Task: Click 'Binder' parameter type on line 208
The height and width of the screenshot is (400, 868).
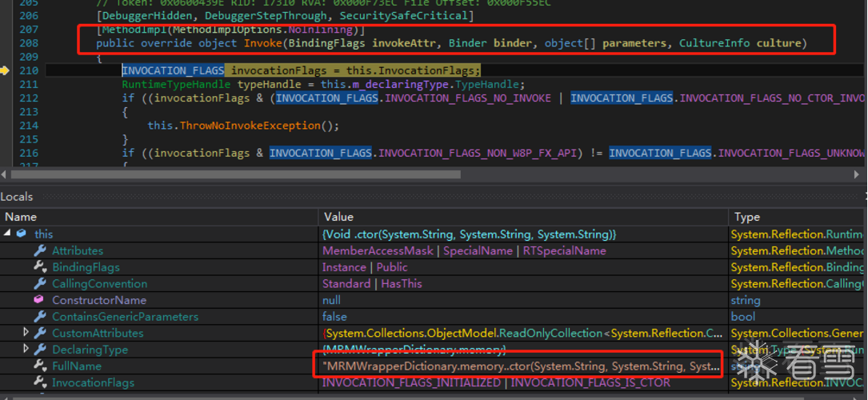Action: [468, 43]
